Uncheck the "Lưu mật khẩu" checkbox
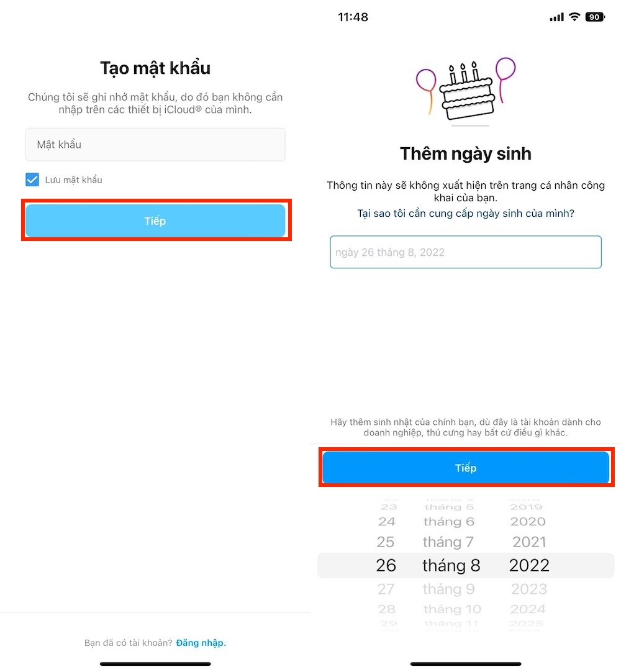The width and height of the screenshot is (621, 672). [32, 179]
